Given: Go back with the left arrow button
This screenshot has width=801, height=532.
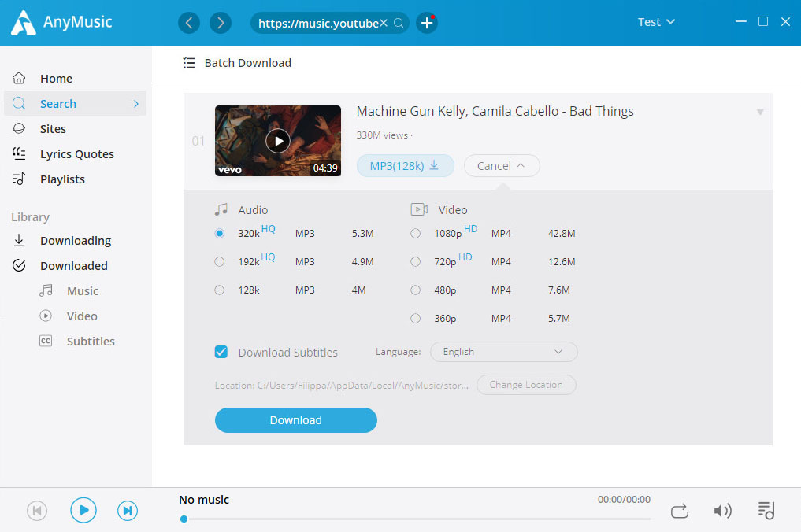Looking at the screenshot, I should (189, 23).
